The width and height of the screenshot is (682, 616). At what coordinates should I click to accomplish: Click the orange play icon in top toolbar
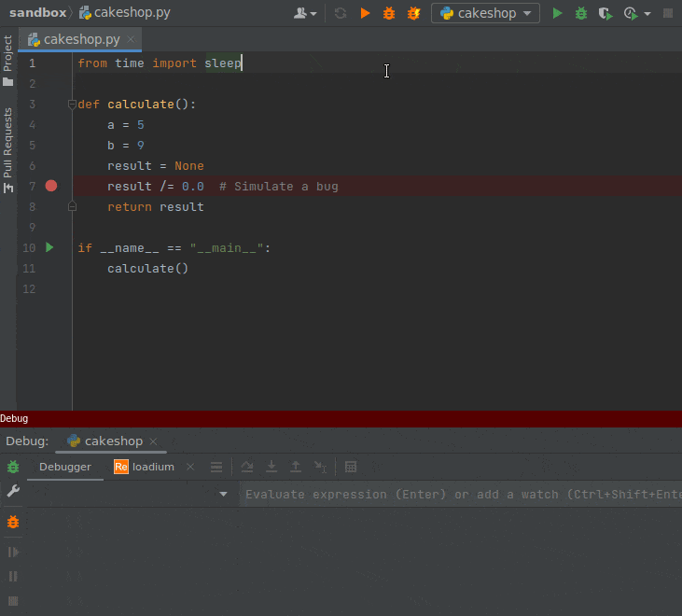pos(365,14)
